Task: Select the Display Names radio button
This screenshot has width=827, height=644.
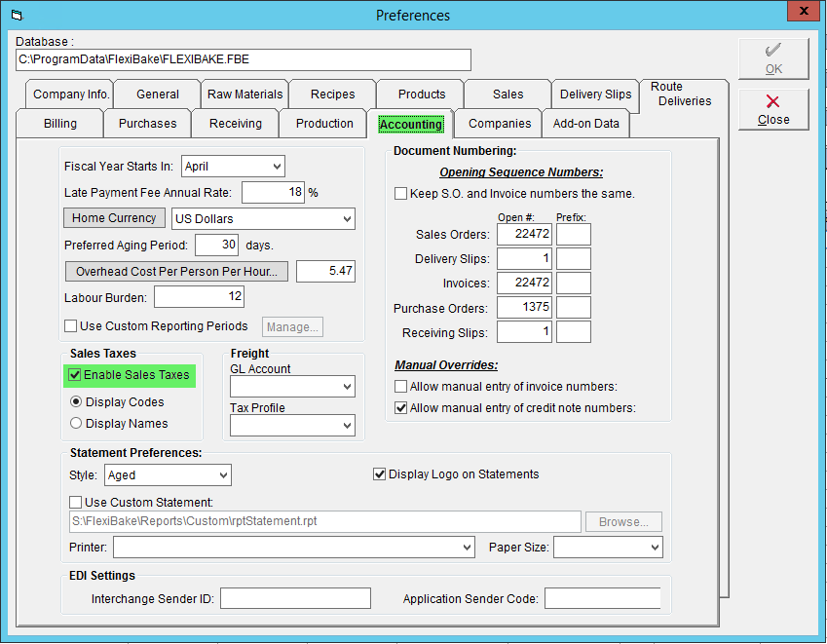Action: click(76, 423)
